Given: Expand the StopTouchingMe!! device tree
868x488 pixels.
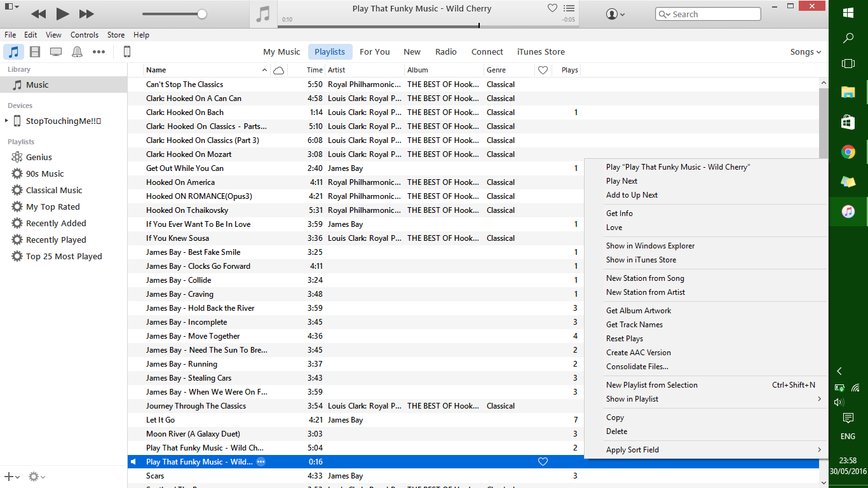Looking at the screenshot, I should tap(7, 121).
